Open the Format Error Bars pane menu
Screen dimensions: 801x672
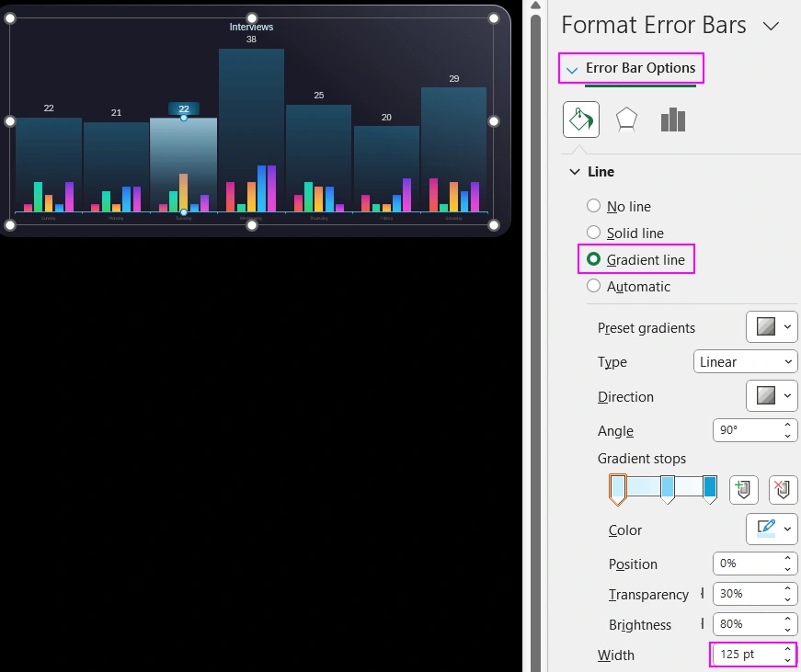pos(772,26)
